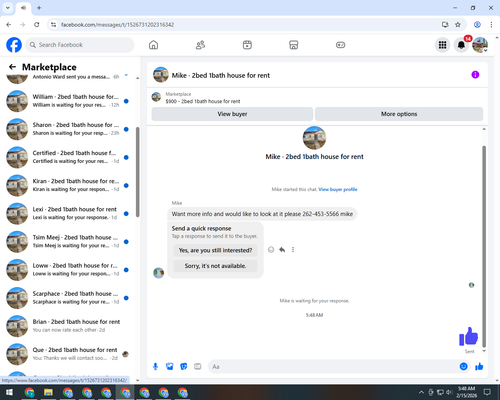The height and width of the screenshot is (400, 500).
Task: Open Chrome three-dot menu
Action: pyautogui.click(x=491, y=25)
